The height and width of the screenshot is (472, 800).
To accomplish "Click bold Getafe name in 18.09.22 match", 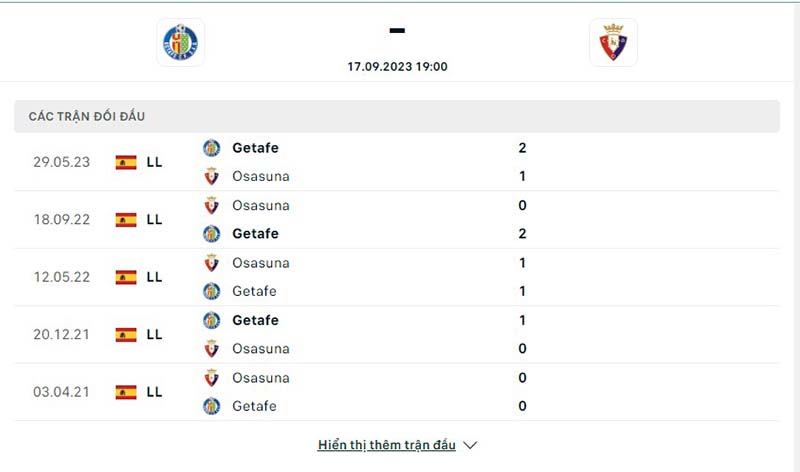I will pyautogui.click(x=255, y=234).
